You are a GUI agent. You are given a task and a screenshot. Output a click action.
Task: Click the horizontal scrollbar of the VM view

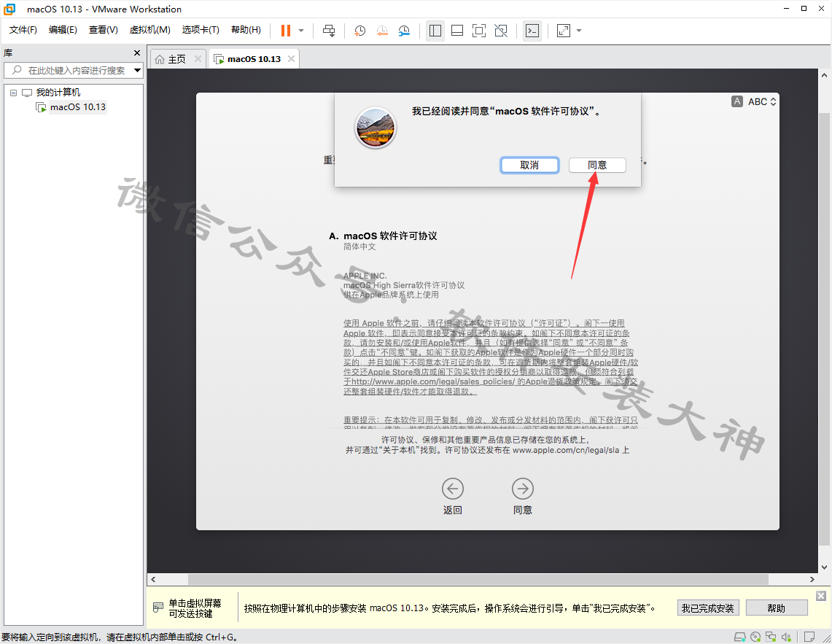(x=478, y=579)
